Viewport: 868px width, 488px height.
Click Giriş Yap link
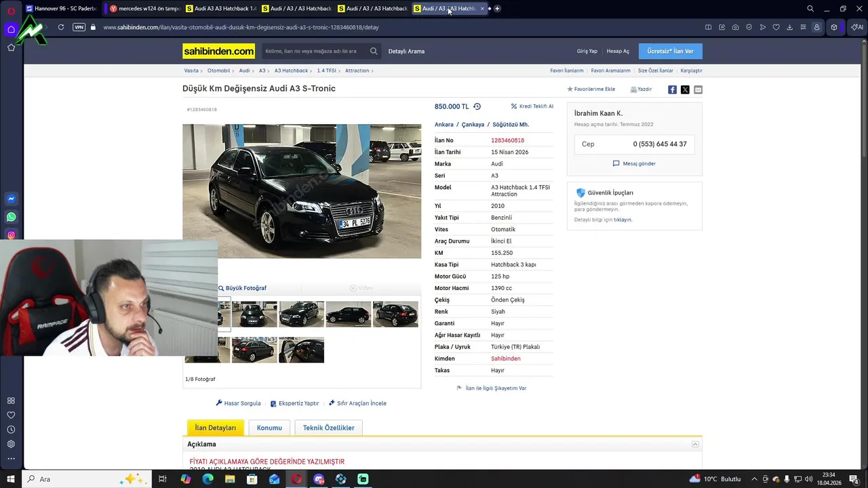(587, 52)
